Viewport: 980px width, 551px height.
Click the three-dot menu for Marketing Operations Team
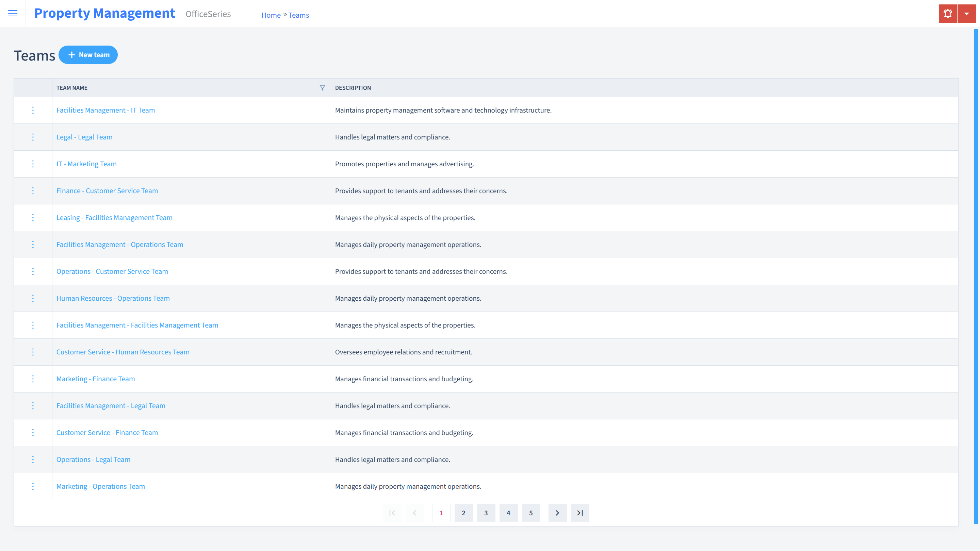[x=33, y=486]
